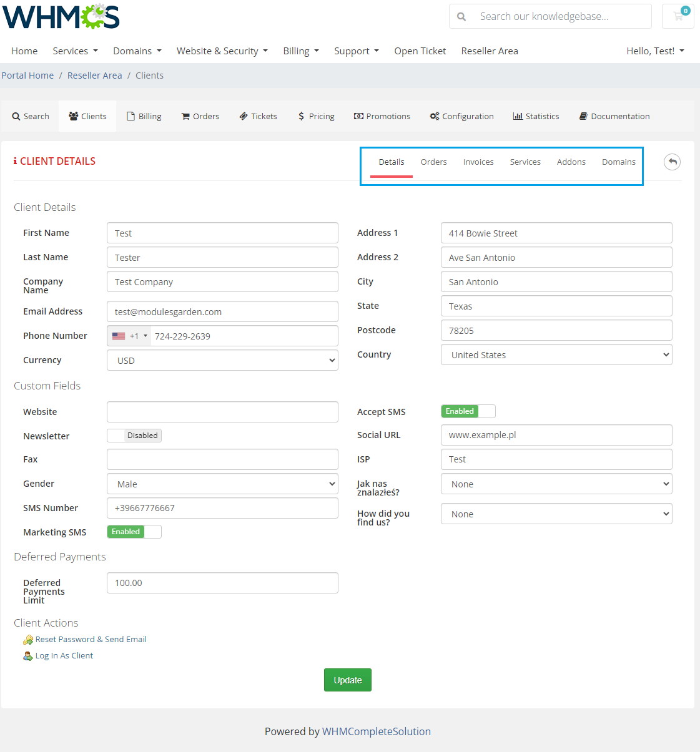This screenshot has height=752, width=700.
Task: Click the empty Website field
Action: tap(222, 412)
